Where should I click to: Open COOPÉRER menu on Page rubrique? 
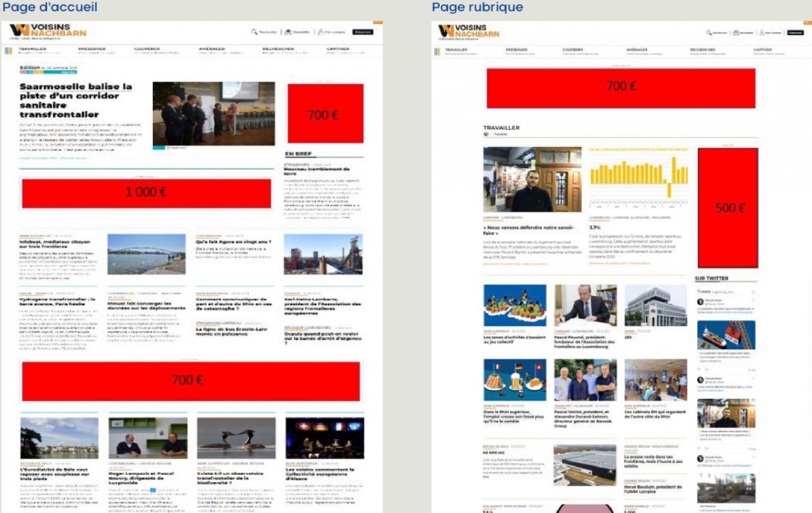pos(573,50)
